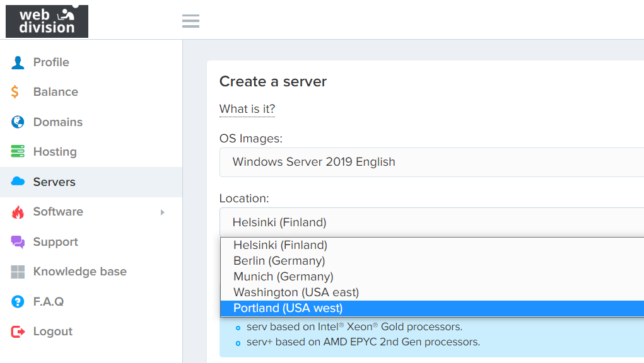Expand the Software submenu arrow
The image size is (644, 363).
coord(162,212)
